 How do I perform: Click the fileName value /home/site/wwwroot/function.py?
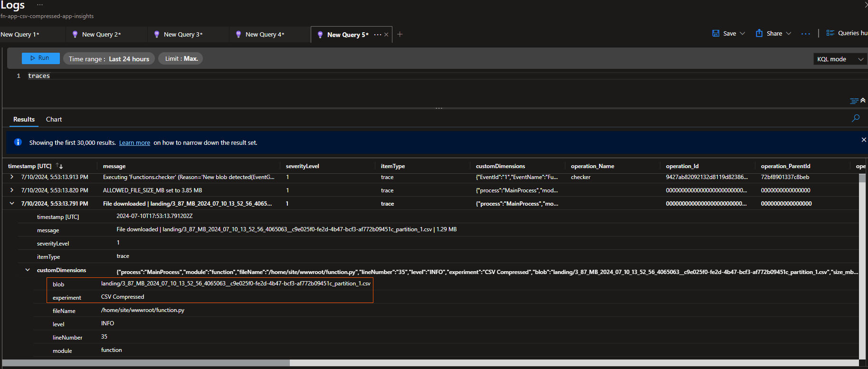(x=143, y=310)
